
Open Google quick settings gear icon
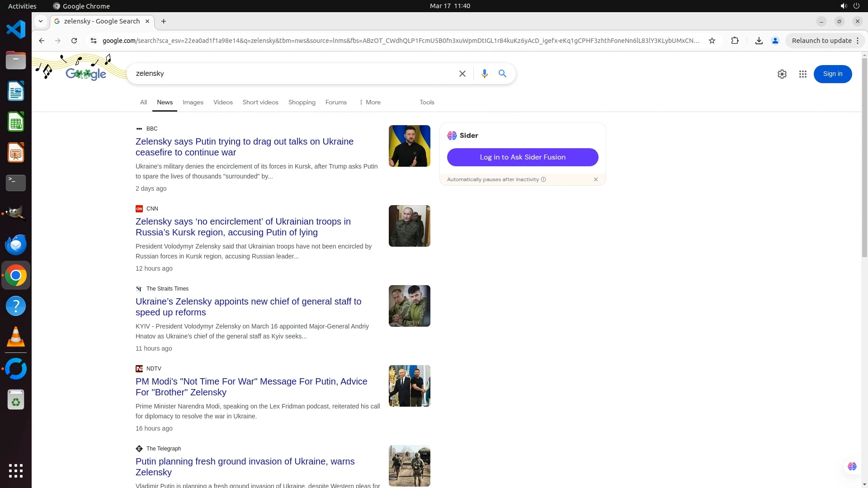tap(782, 74)
